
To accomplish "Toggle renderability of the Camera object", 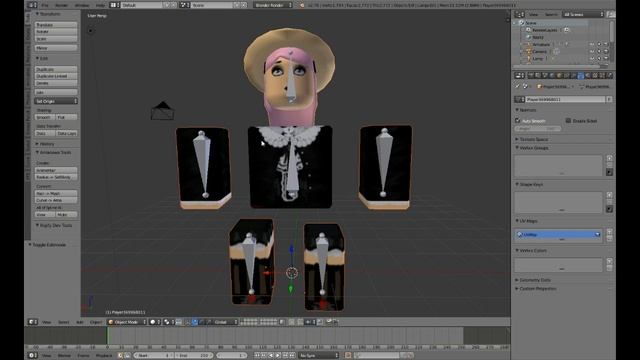I will coord(606,51).
